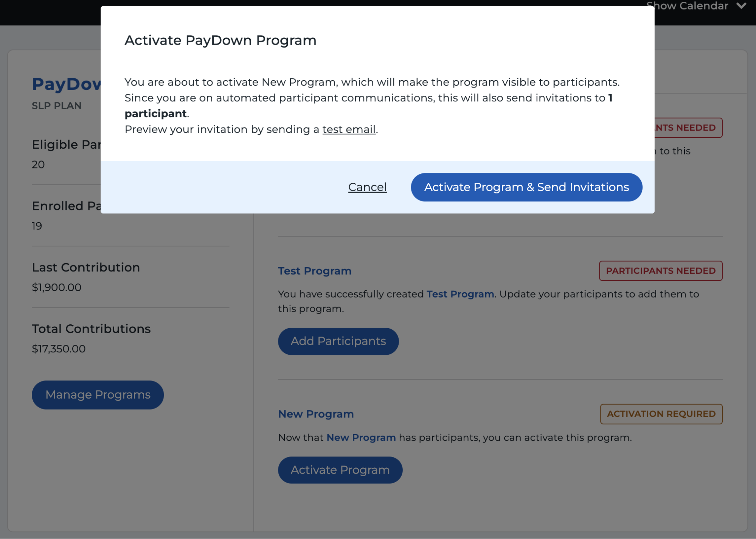
Task: Click Test Program link in description text
Action: (x=460, y=294)
